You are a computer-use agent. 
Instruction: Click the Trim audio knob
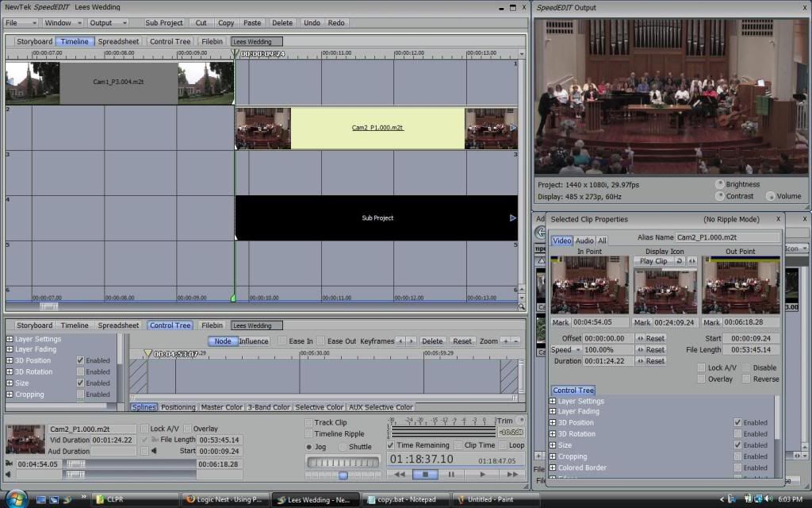click(x=521, y=421)
